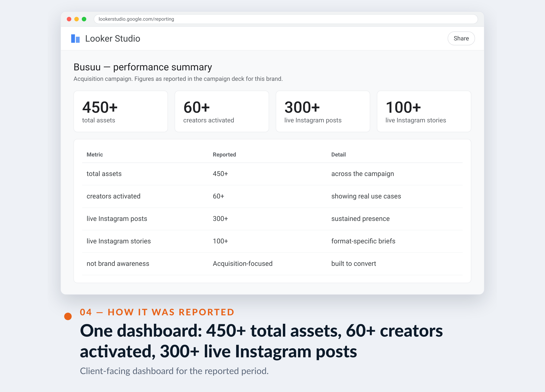
Task: Click the '04 — HOW IT WAS REPORTED' label
Action: pyautogui.click(x=157, y=312)
